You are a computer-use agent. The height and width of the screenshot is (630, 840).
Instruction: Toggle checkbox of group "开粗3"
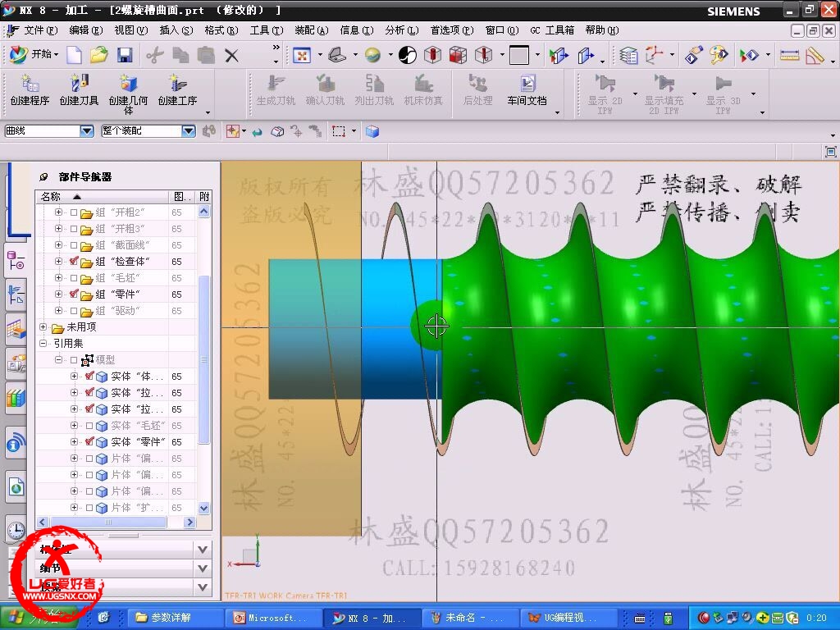(73, 229)
